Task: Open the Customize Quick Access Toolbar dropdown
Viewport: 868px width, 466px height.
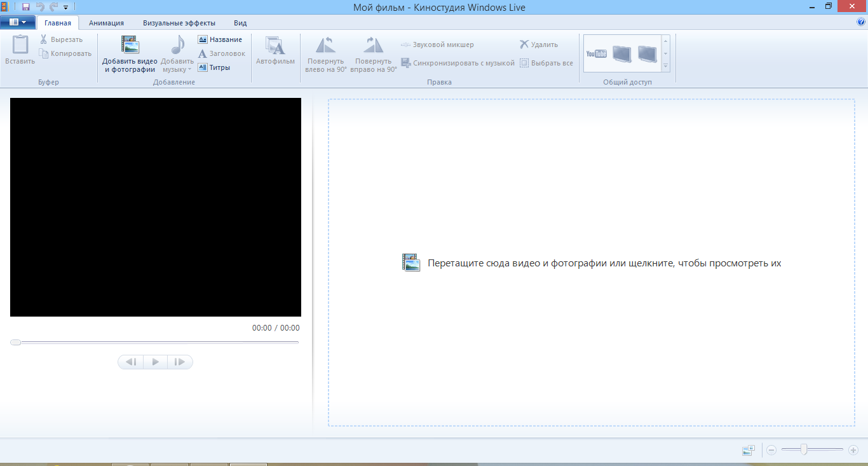Action: [x=65, y=7]
